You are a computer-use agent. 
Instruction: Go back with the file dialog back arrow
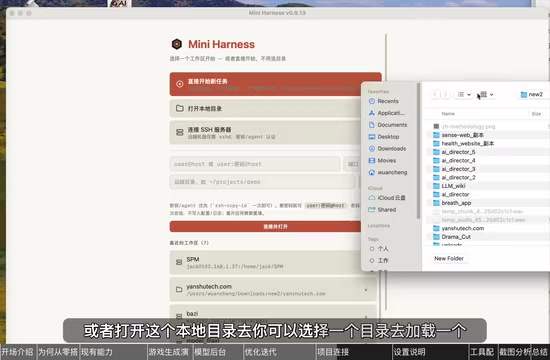[x=435, y=94]
